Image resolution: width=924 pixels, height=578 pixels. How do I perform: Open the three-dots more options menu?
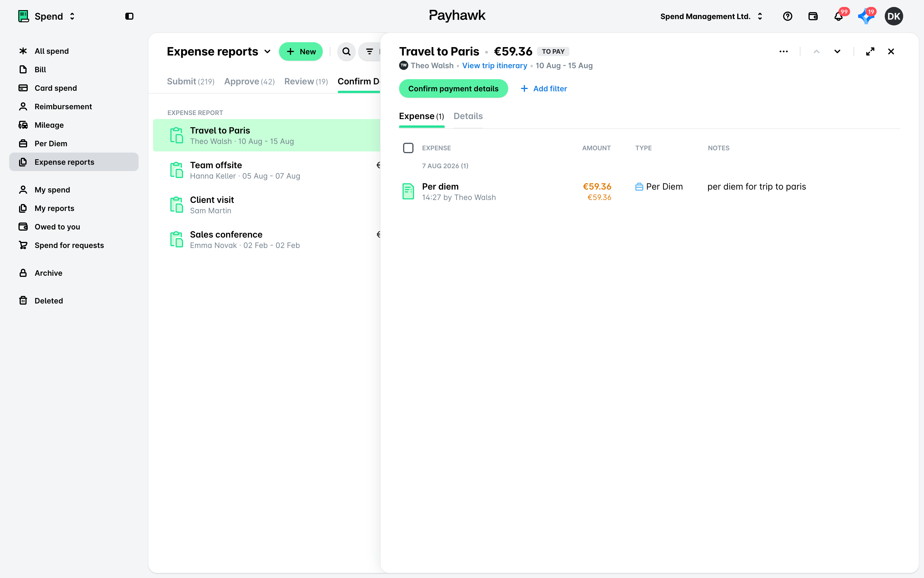click(783, 52)
